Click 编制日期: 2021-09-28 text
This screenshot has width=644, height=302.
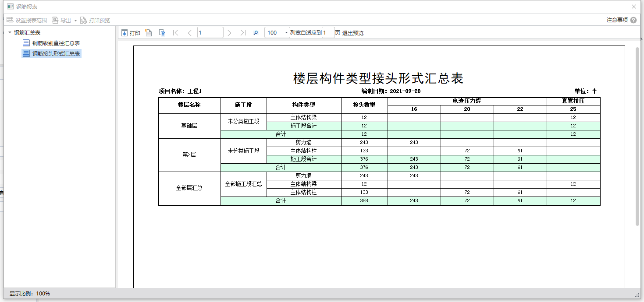[x=391, y=91]
